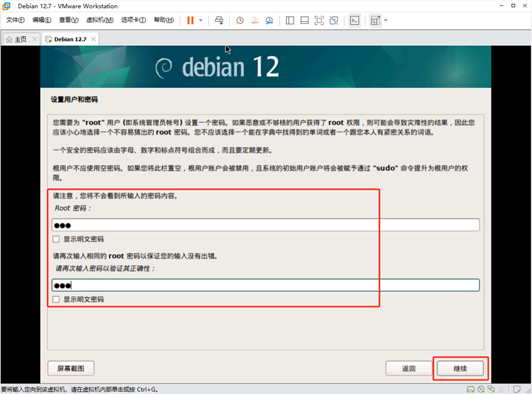Click the message log icon in the bottom status bar
The height and width of the screenshot is (394, 532).
click(517, 389)
